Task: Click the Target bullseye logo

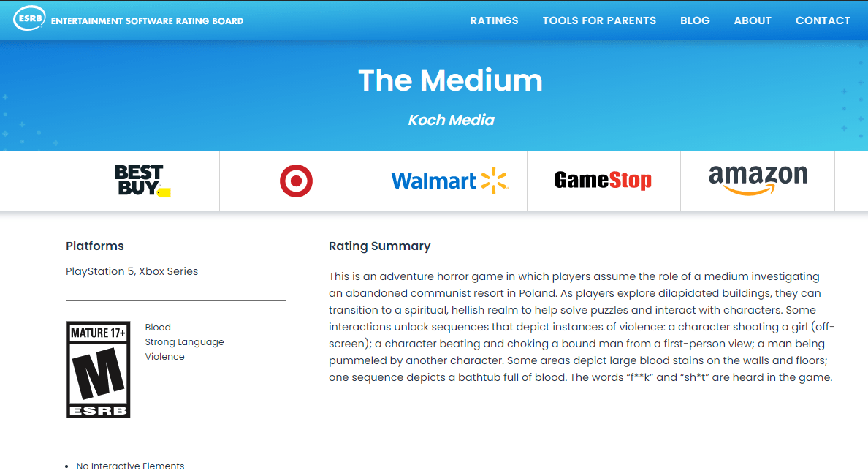Action: (x=296, y=181)
